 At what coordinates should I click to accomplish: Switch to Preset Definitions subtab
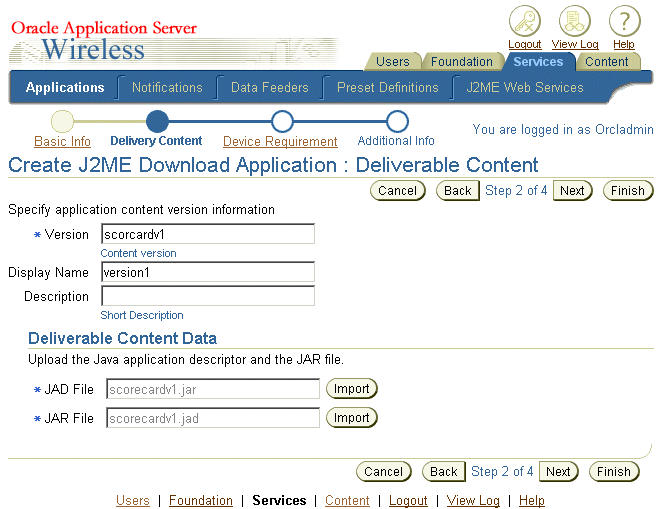(387, 88)
